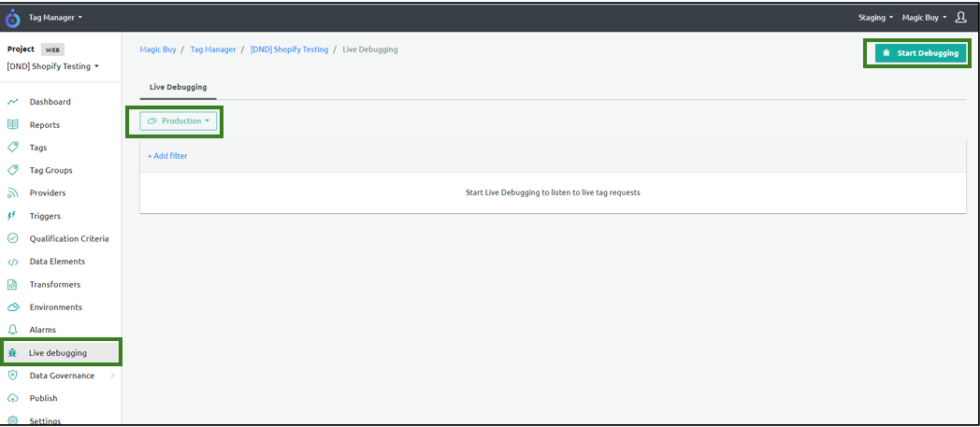The image size is (980, 427).
Task: Click the Magic Buy breadcrumb link
Action: point(158,50)
